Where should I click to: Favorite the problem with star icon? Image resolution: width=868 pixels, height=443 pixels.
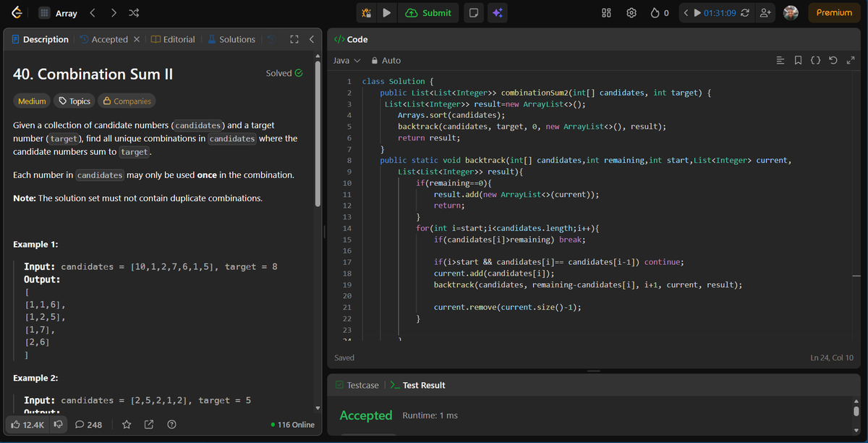[x=127, y=424]
